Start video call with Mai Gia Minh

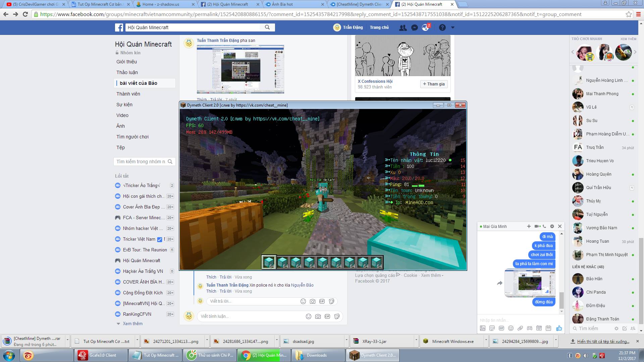[537, 227]
